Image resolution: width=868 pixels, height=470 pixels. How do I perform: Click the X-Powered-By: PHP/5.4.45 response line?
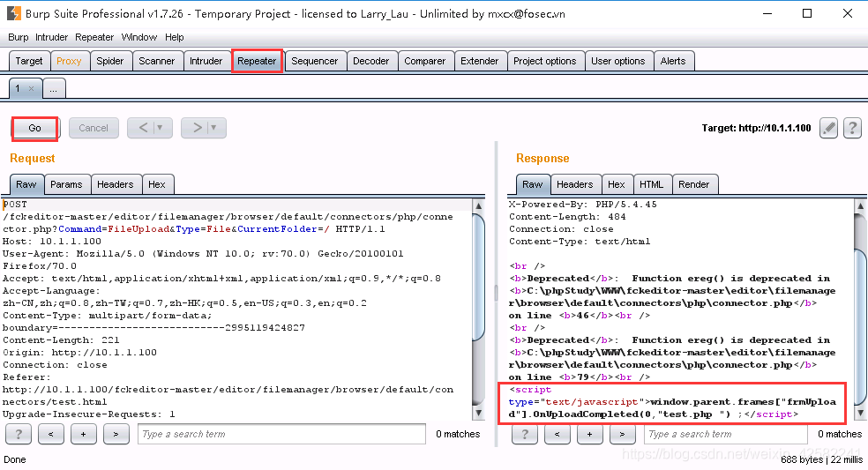583,205
